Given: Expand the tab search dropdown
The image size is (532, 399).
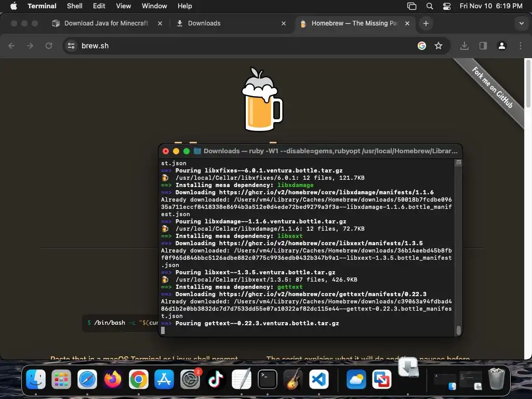Looking at the screenshot, I should [521, 23].
